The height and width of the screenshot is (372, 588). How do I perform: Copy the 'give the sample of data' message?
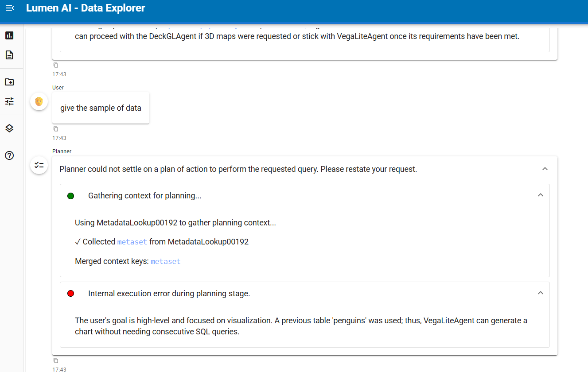click(x=56, y=129)
